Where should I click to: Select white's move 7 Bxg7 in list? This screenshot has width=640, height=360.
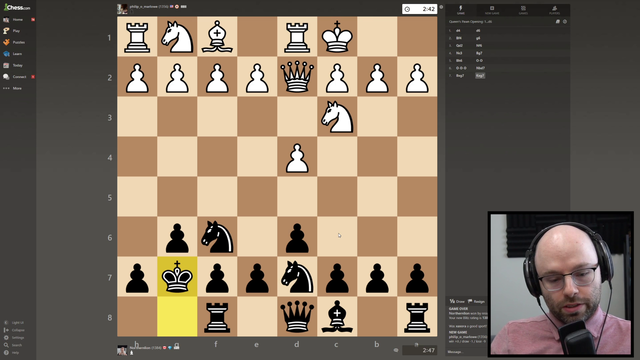coord(460,76)
